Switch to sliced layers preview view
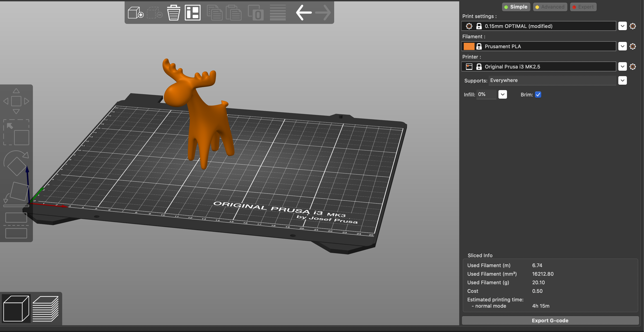 click(x=46, y=309)
